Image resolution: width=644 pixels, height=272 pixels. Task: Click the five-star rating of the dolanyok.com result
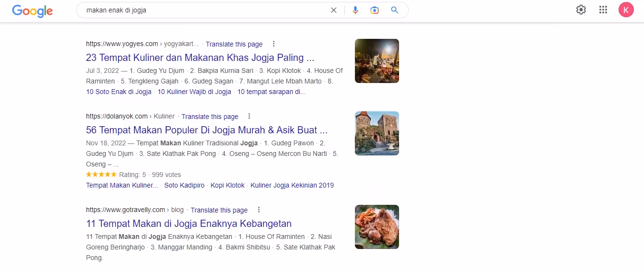point(101,175)
